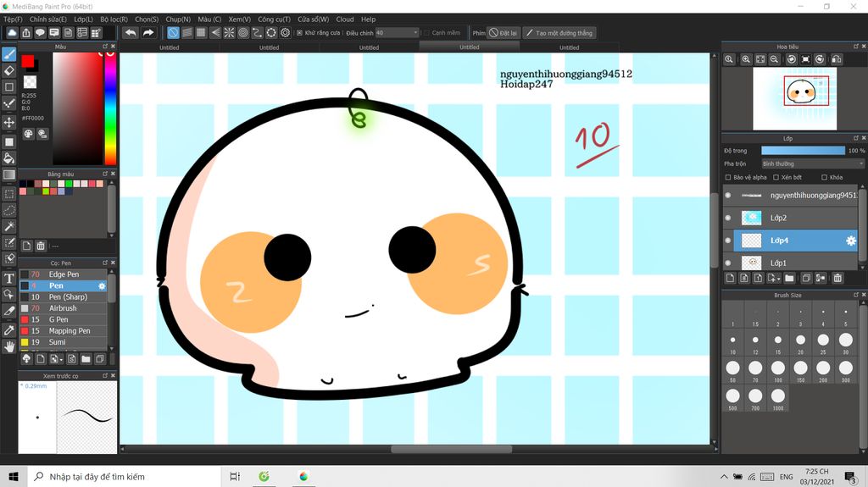Select the Lasso selection tool

pos(8,210)
